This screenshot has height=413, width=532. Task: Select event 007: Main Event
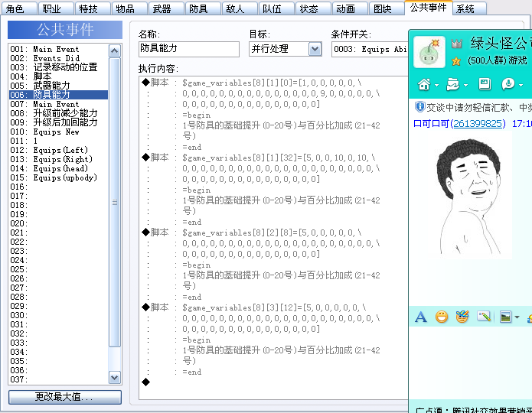(58, 104)
